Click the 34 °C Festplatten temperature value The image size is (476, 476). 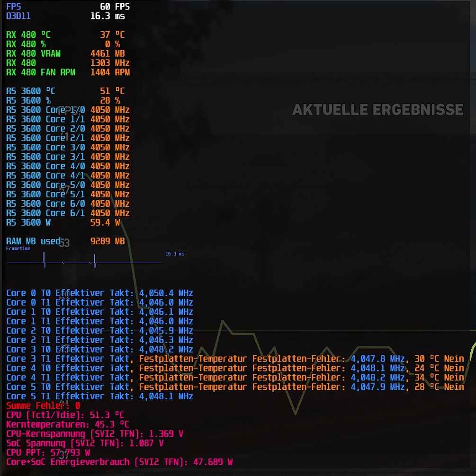[427, 378]
